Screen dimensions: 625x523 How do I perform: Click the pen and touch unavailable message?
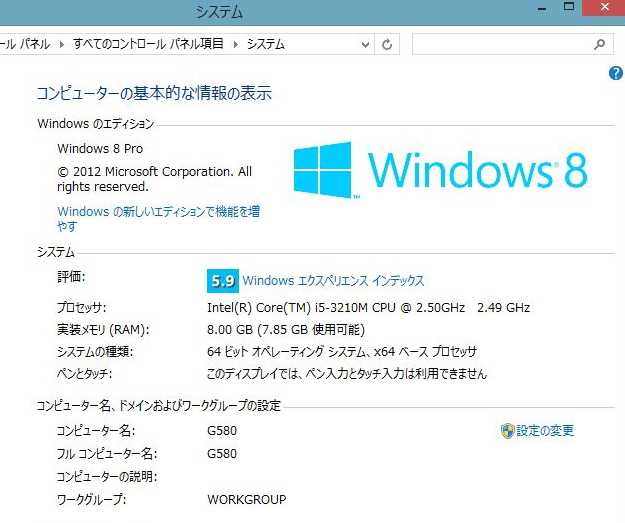click(x=347, y=374)
